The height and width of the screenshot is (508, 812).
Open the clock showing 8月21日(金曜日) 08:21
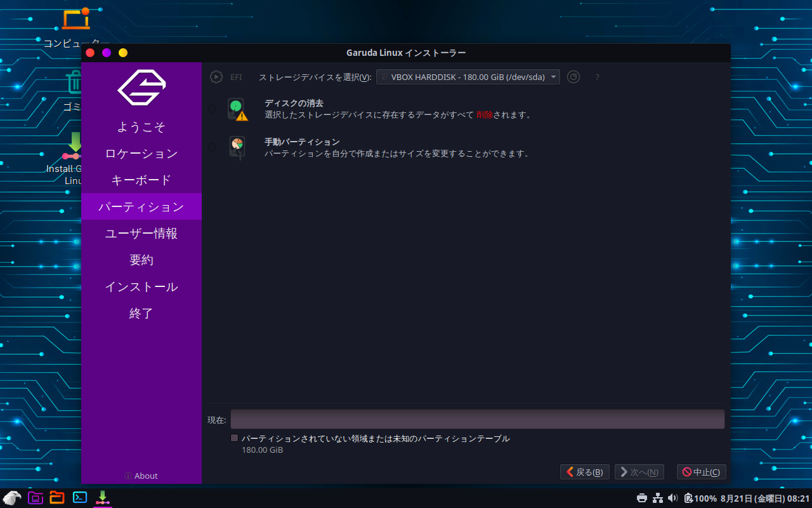(x=765, y=498)
